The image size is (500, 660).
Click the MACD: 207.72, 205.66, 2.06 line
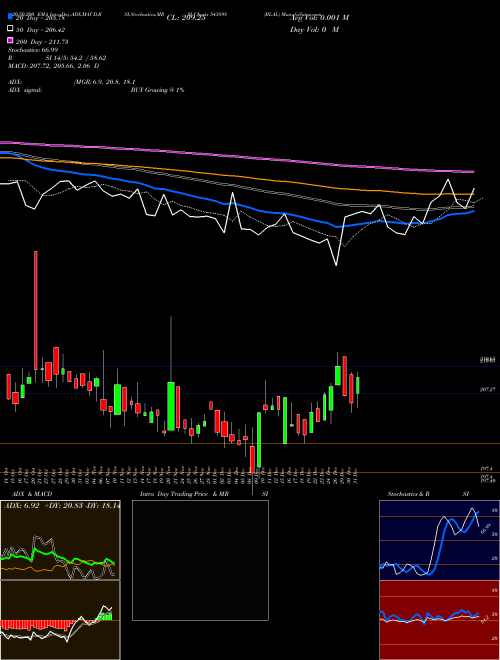(x=54, y=66)
